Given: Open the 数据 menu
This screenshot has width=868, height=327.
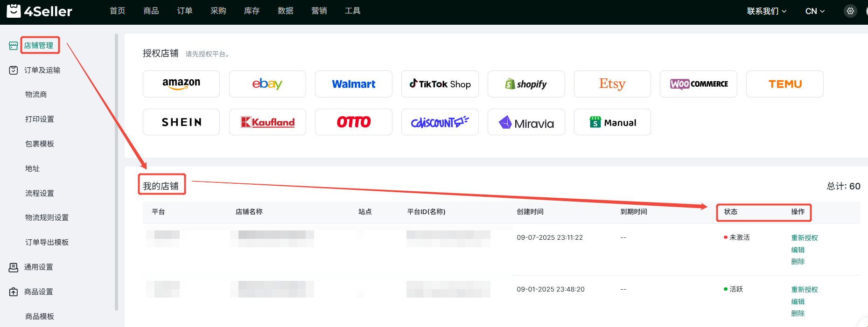Looking at the screenshot, I should (286, 11).
